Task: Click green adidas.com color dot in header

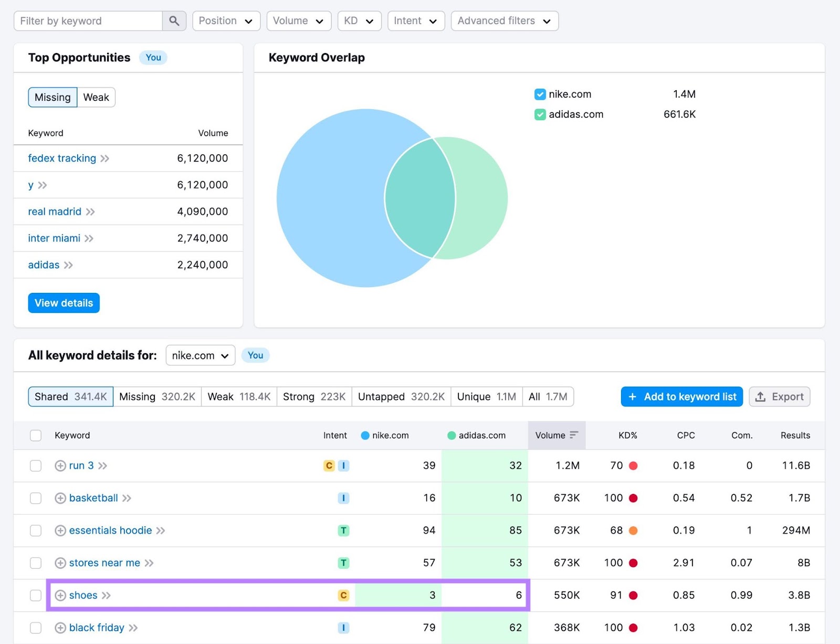Action: click(451, 436)
